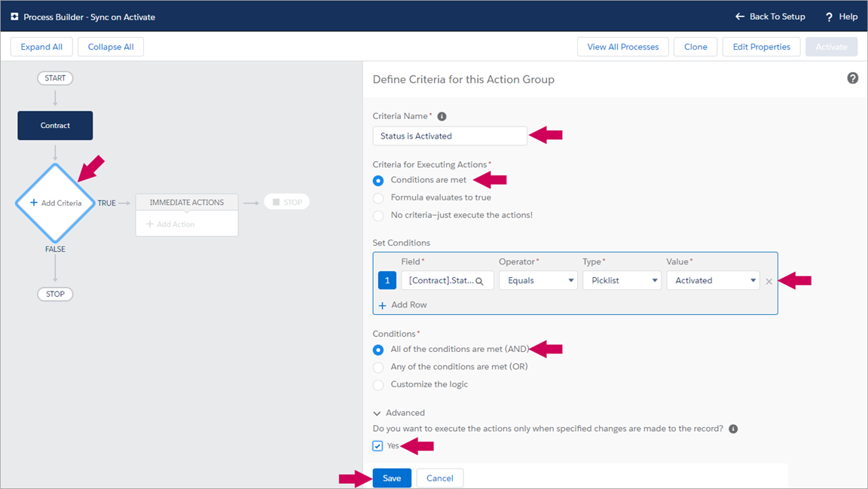Open Help from the top bar
This screenshot has height=489, width=868.
point(841,17)
